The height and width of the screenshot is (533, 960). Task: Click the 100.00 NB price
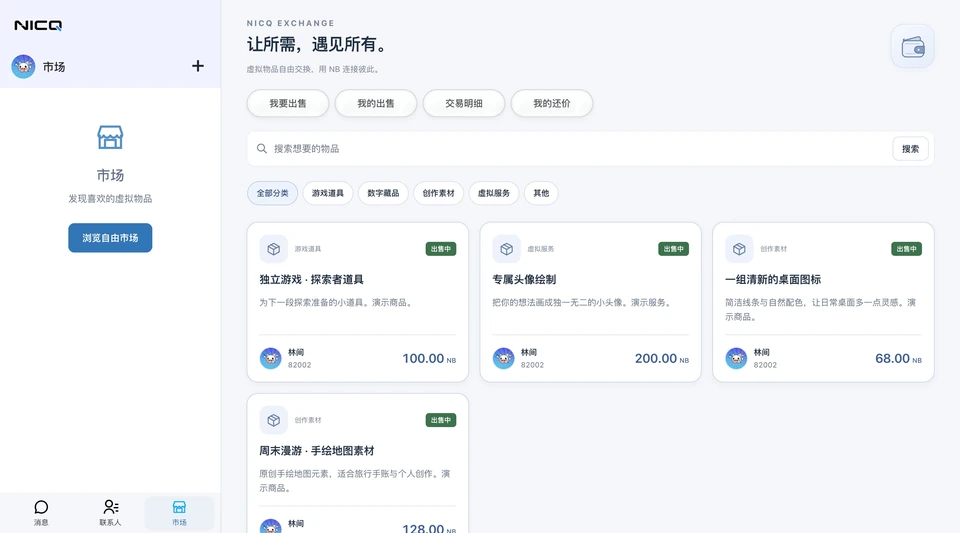[x=429, y=359]
